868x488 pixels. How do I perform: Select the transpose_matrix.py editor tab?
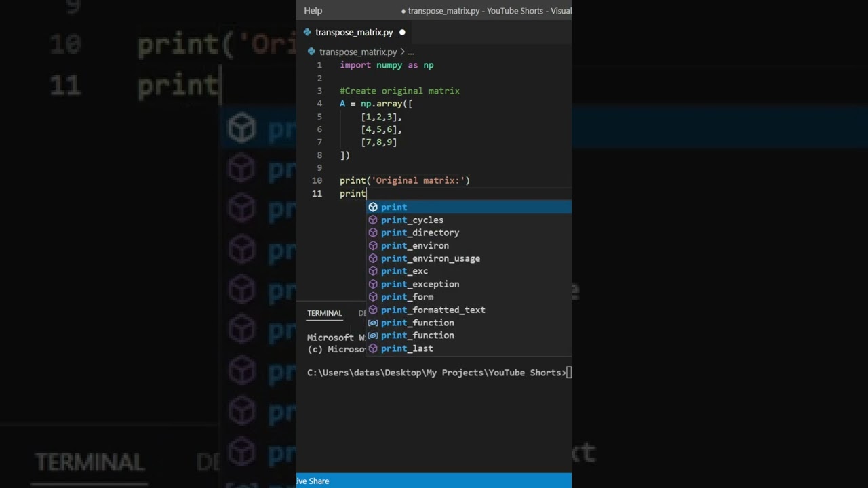tap(354, 32)
